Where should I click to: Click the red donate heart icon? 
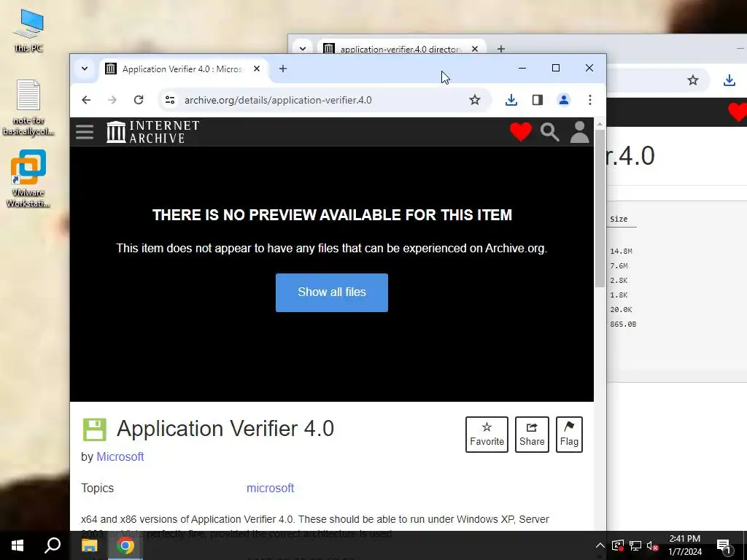(520, 132)
